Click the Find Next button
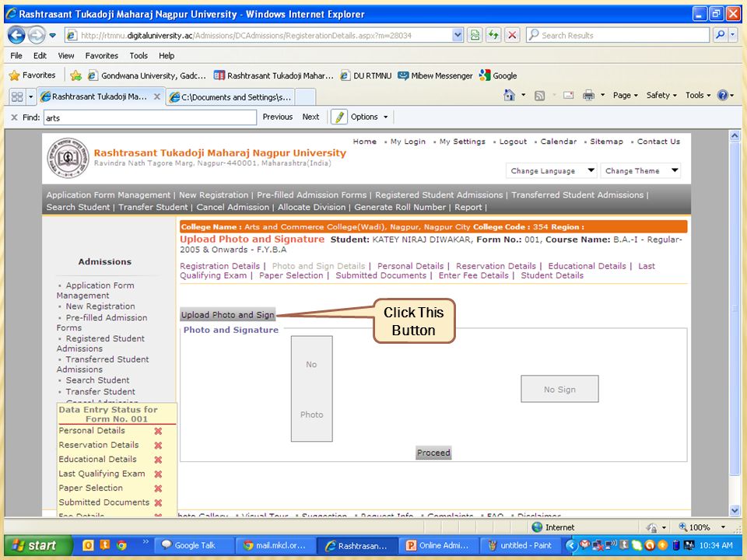This screenshot has height=560, width=747. pos(310,117)
